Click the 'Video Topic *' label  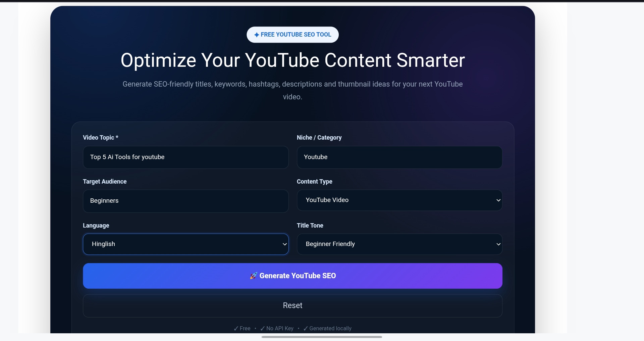(101, 138)
